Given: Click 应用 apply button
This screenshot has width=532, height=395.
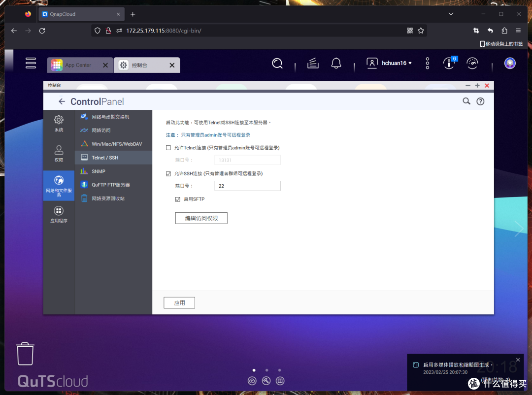Looking at the screenshot, I should [179, 303].
